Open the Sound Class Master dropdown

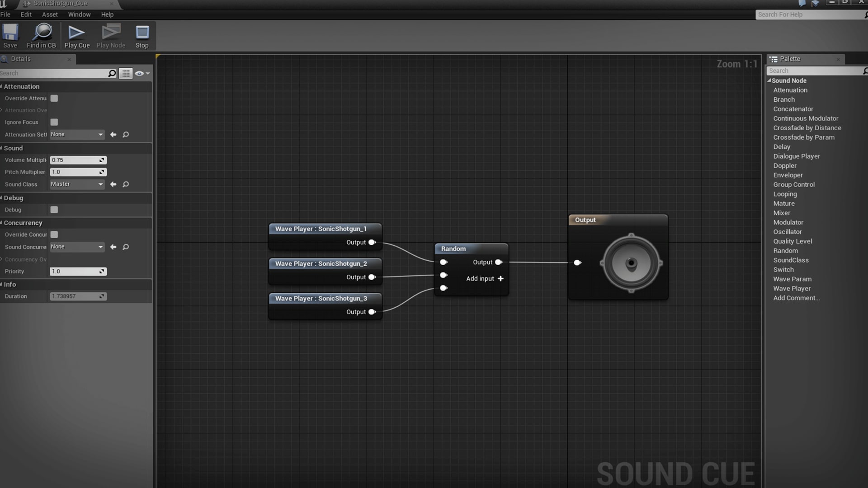pyautogui.click(x=77, y=184)
